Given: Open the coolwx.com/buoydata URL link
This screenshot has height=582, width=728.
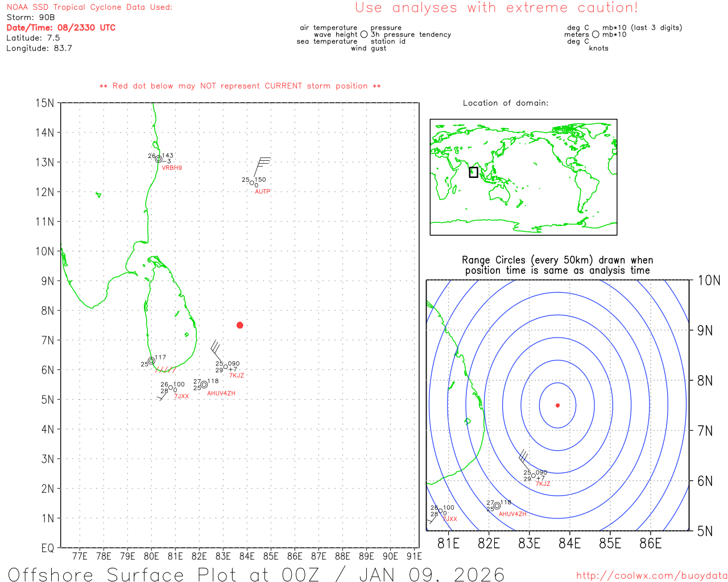Looking at the screenshot, I should pyautogui.click(x=651, y=576).
